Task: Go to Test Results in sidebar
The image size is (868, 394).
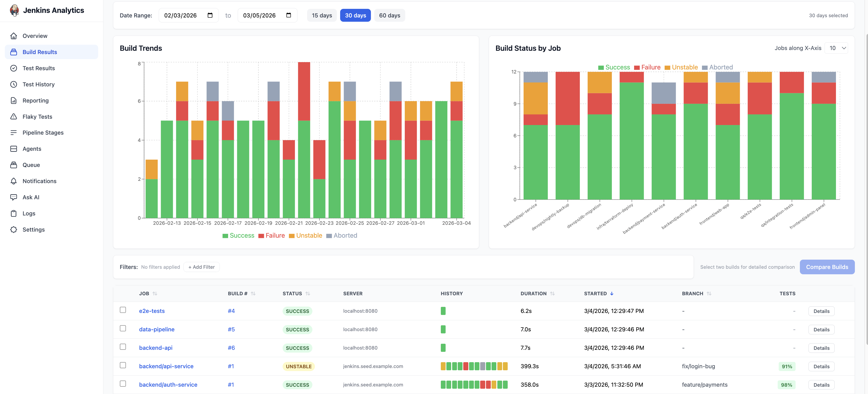Action: [38, 68]
